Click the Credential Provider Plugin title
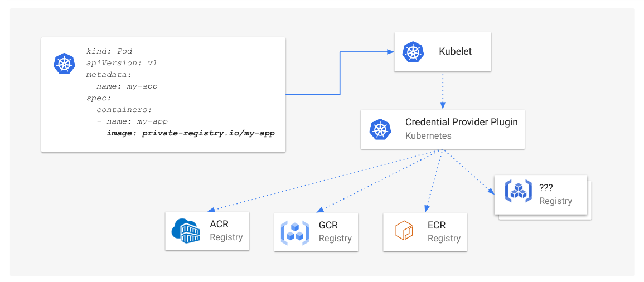This screenshot has height=282, width=644. click(461, 123)
